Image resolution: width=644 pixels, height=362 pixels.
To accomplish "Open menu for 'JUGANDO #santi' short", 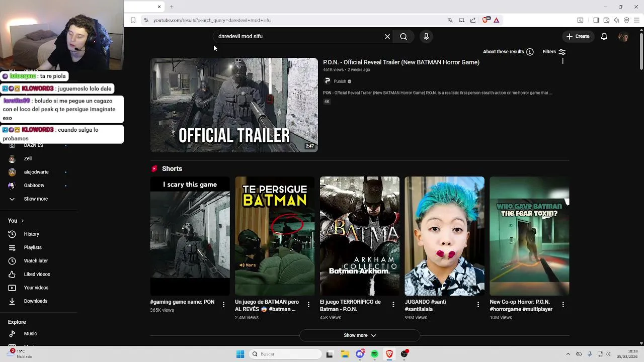I will (478, 304).
